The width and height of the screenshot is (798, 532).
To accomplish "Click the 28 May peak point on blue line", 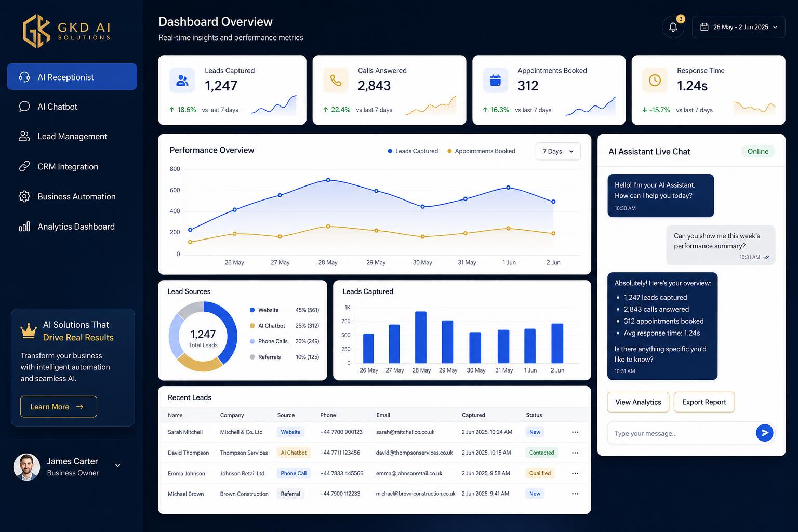I will point(328,180).
